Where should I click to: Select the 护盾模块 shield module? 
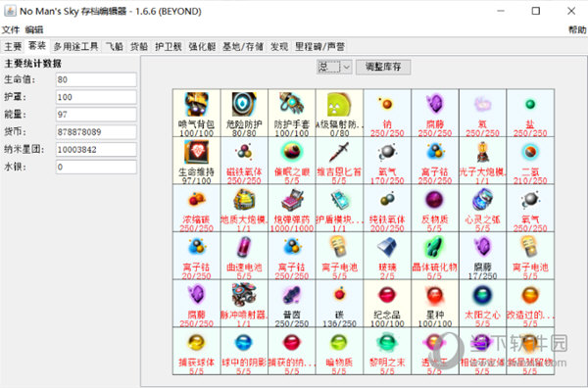pyautogui.click(x=339, y=208)
